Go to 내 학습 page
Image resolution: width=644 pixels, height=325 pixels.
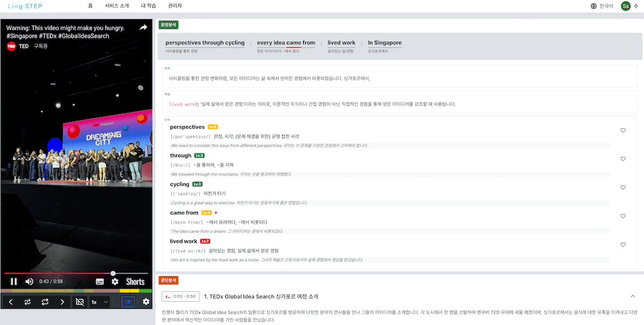pyautogui.click(x=148, y=6)
